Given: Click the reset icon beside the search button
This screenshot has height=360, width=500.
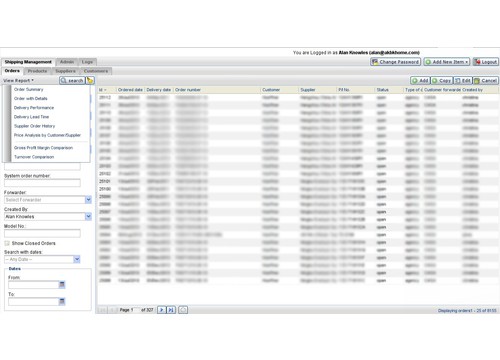Looking at the screenshot, I should point(90,80).
